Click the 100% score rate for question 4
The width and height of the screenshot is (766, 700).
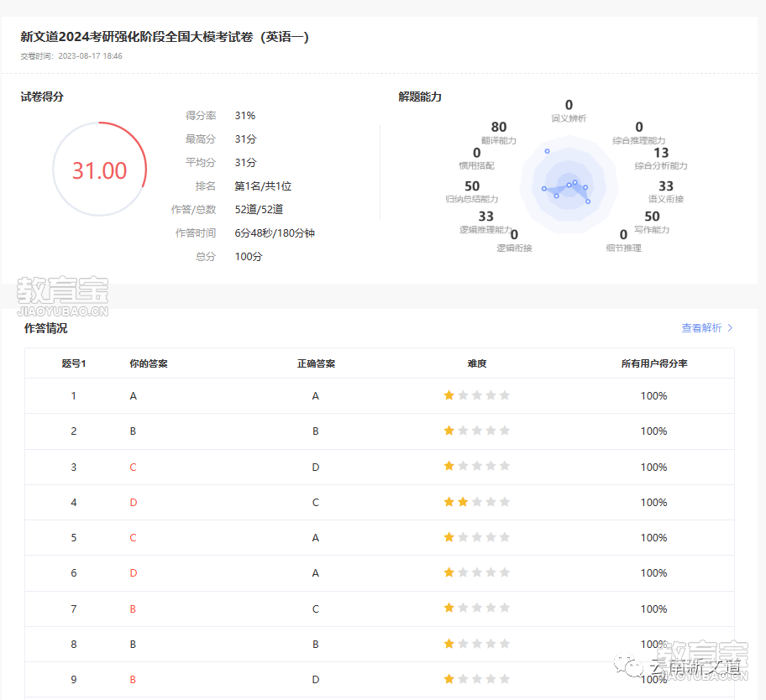(653, 502)
